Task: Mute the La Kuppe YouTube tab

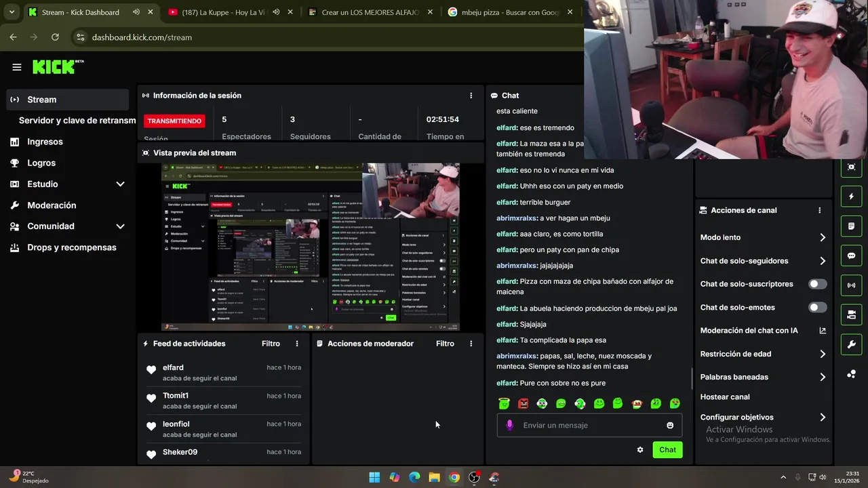Action: coord(276,12)
